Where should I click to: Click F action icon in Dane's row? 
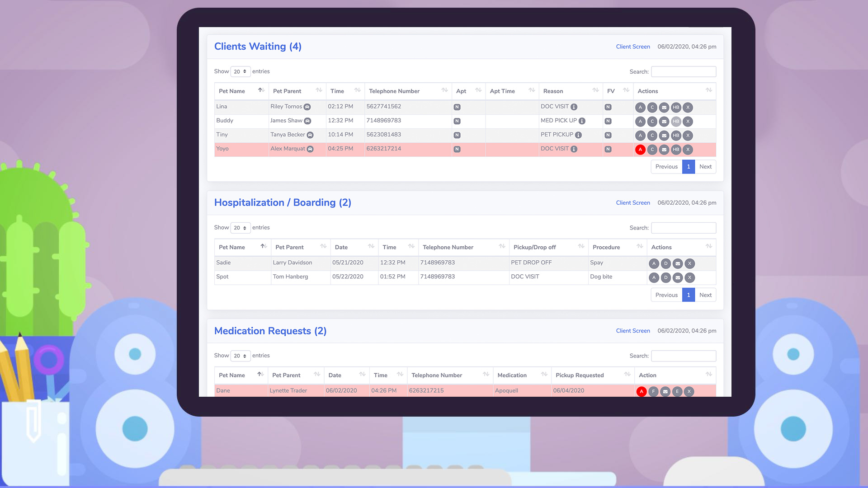(653, 392)
